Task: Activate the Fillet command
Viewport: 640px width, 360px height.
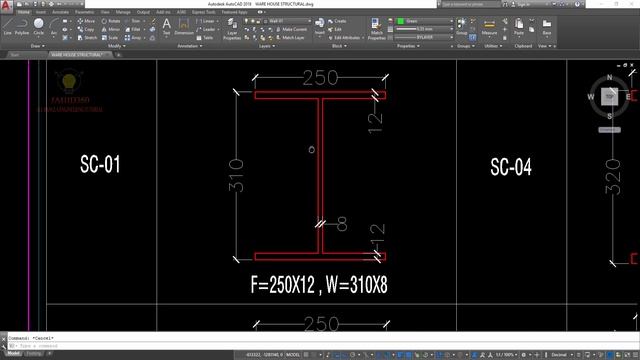Action: (133, 29)
